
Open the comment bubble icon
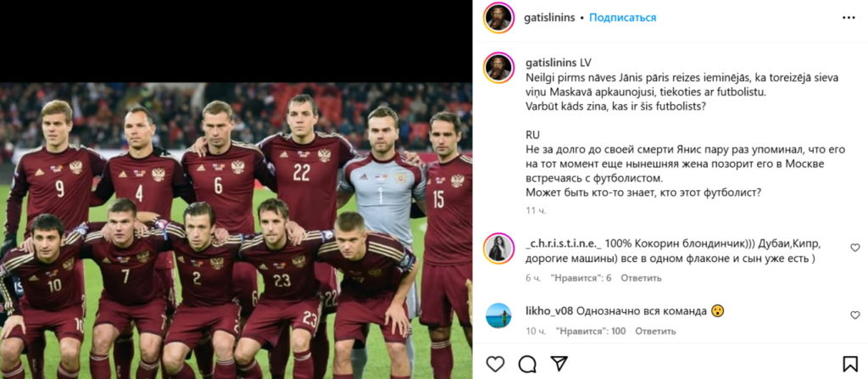coord(527,364)
